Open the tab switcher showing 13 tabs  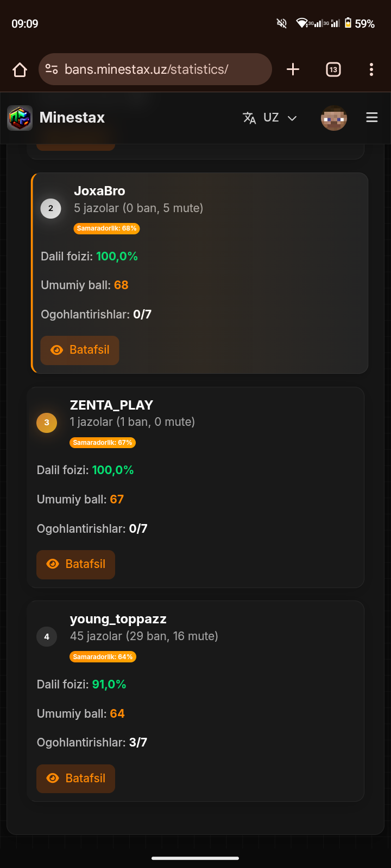click(333, 69)
